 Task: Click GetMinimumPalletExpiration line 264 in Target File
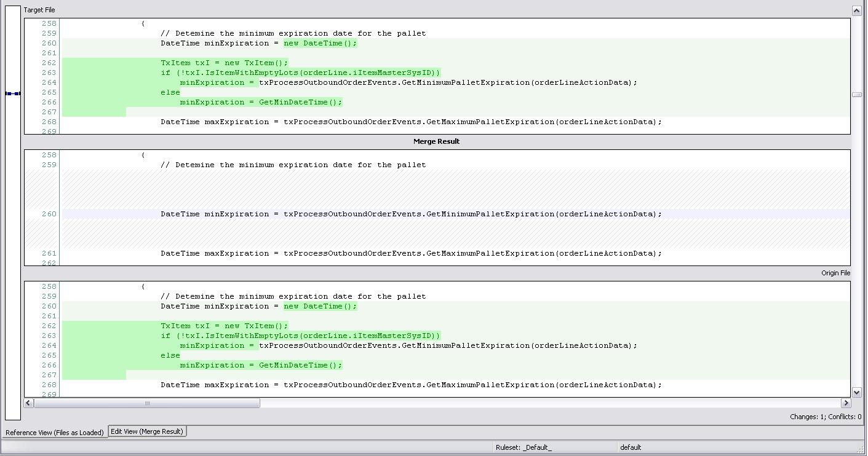click(408, 82)
